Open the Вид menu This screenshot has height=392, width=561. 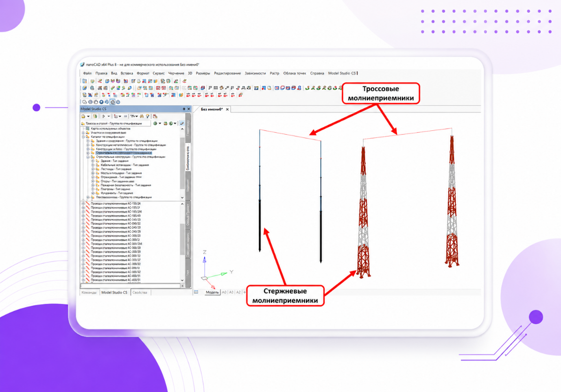114,73
